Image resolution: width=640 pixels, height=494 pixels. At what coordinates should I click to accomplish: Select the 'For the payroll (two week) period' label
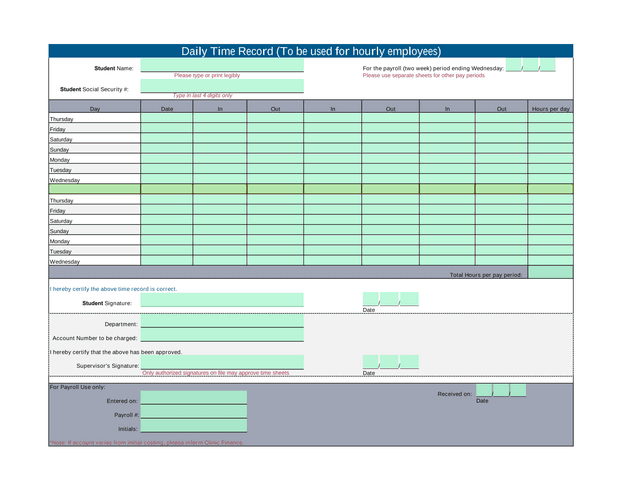click(x=433, y=69)
